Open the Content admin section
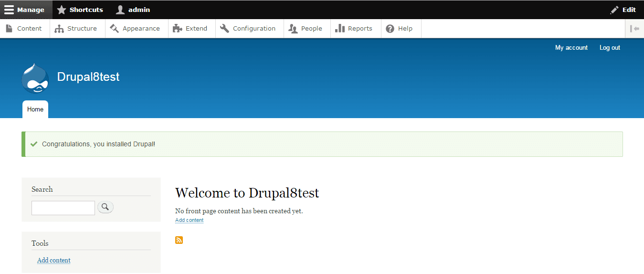This screenshot has width=644, height=274. pos(24,29)
